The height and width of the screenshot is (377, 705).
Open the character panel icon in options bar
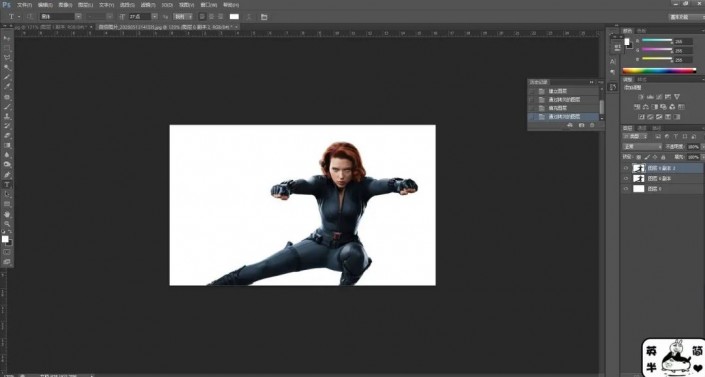point(264,17)
